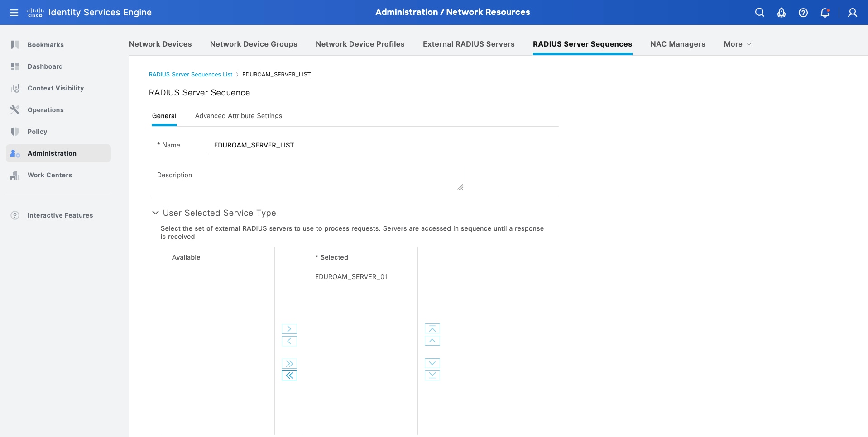Click the Policy shield icon

click(15, 132)
